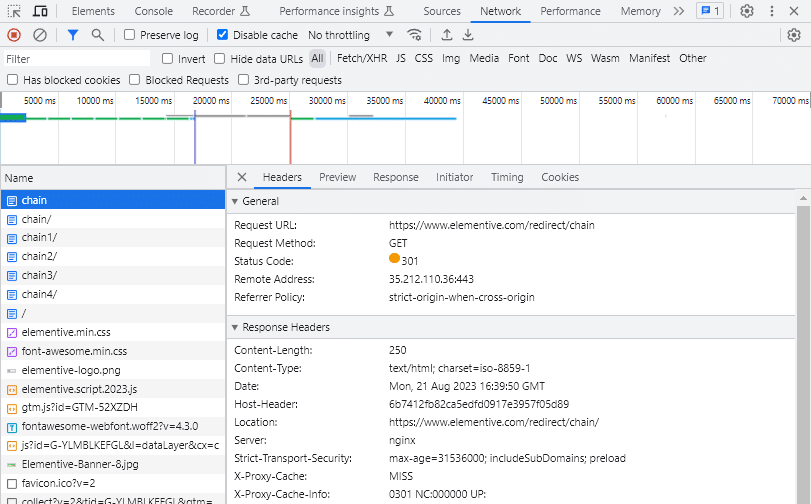Filter requests by JS
This screenshot has width=811, height=504.
(x=401, y=58)
